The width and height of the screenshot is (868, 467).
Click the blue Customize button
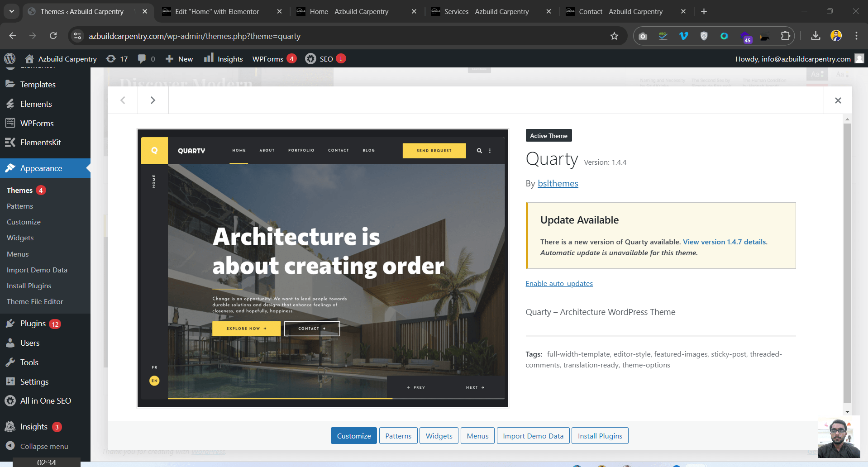353,436
